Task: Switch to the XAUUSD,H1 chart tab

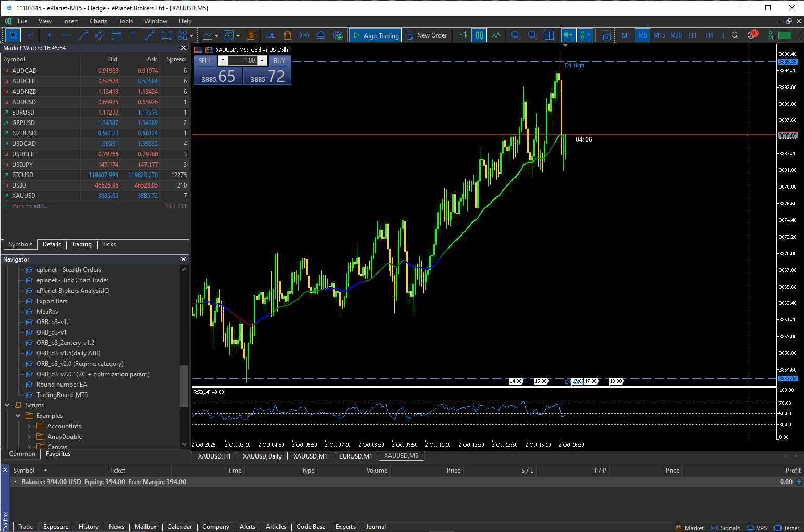Action: point(214,456)
